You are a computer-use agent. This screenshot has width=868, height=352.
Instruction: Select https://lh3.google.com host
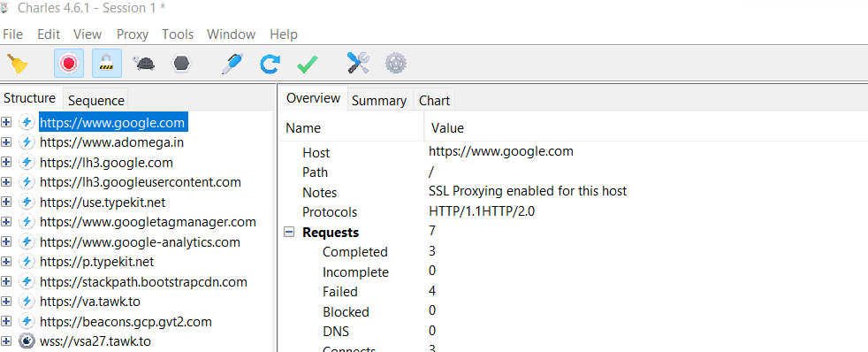106,162
